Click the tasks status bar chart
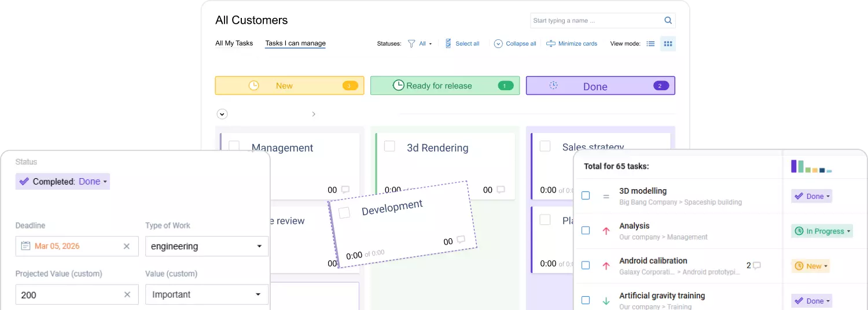868x310 pixels. coord(811,167)
